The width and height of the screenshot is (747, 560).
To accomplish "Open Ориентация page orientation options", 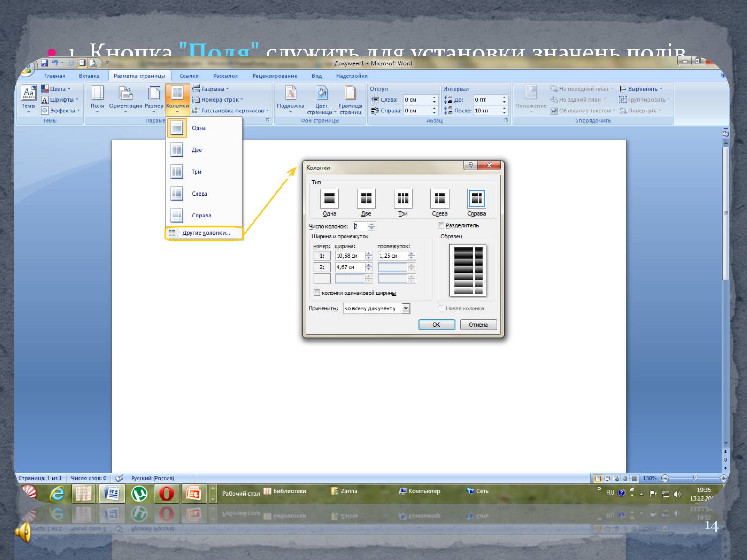I will 125,99.
